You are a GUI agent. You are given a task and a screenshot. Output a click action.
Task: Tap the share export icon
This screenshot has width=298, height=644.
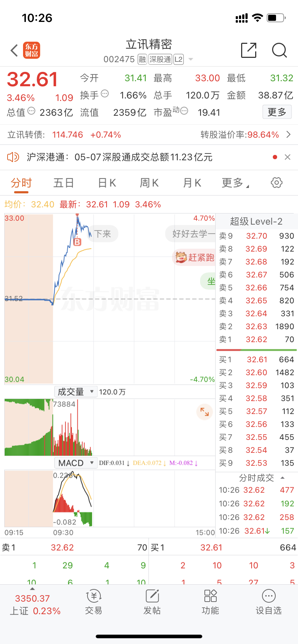coord(249,50)
